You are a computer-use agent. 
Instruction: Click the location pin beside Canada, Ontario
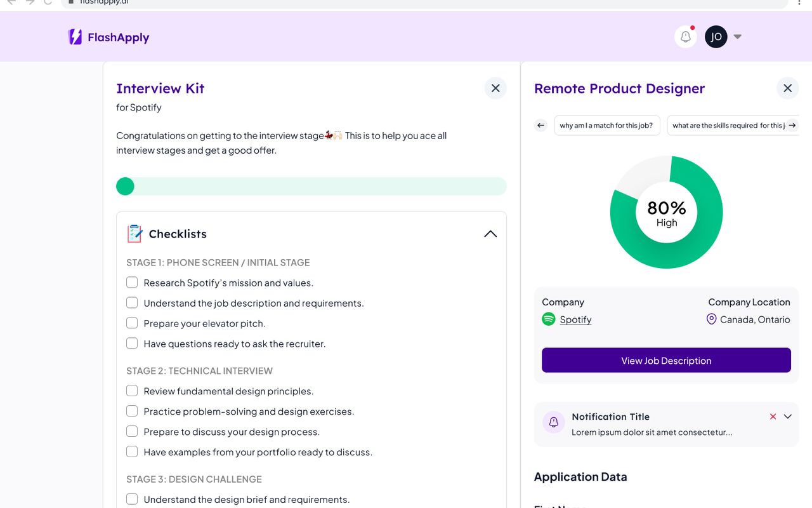(711, 319)
